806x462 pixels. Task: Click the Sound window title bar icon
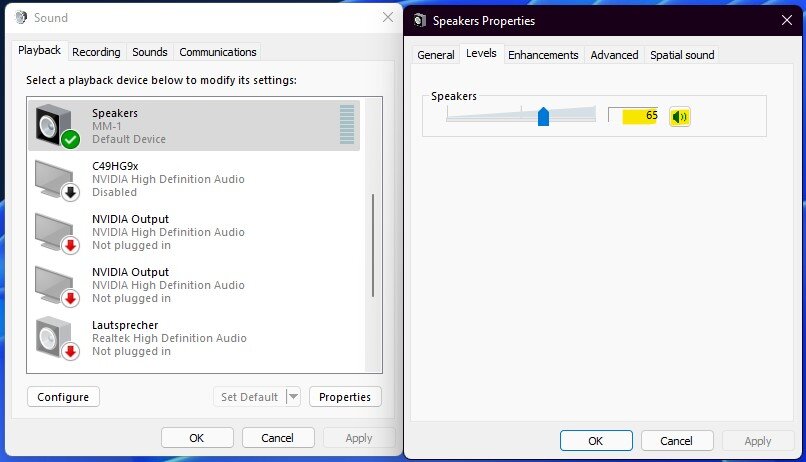pos(22,18)
